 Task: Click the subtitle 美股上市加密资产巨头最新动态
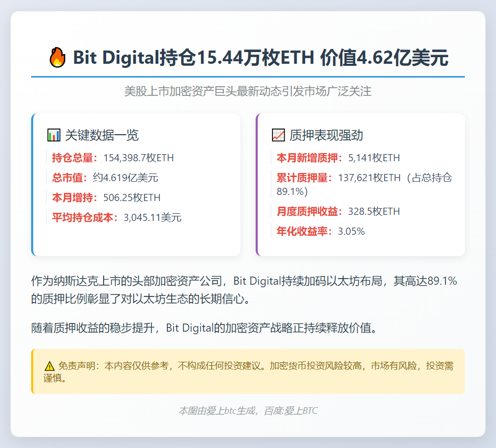click(x=203, y=91)
